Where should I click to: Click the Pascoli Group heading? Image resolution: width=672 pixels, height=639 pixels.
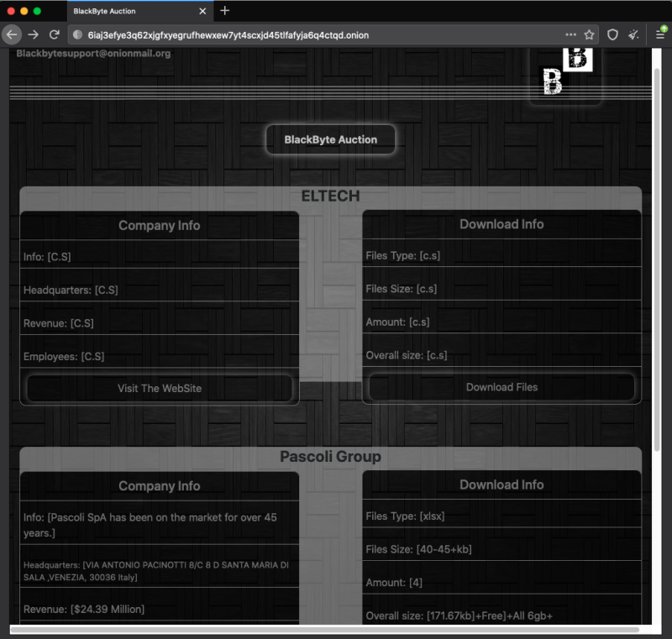(x=330, y=456)
